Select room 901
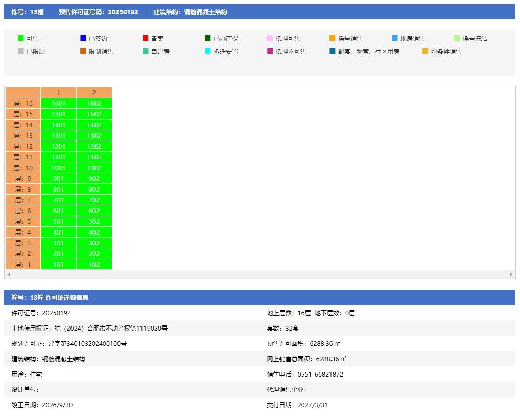This screenshot has height=420, width=520. [58, 178]
